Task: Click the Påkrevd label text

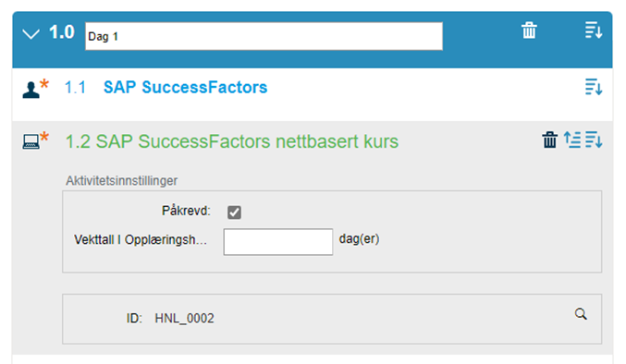Action: [x=186, y=211]
